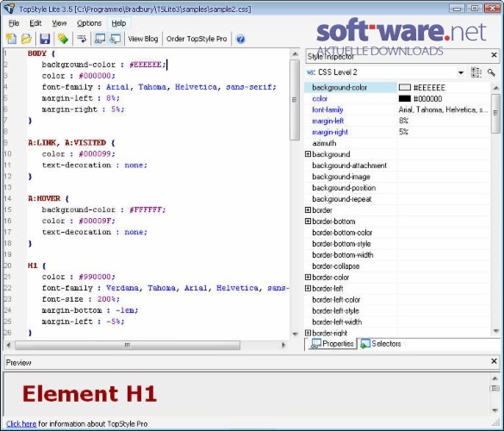Click the BODY selector in the editor
The image size is (504, 431).
pos(37,53)
